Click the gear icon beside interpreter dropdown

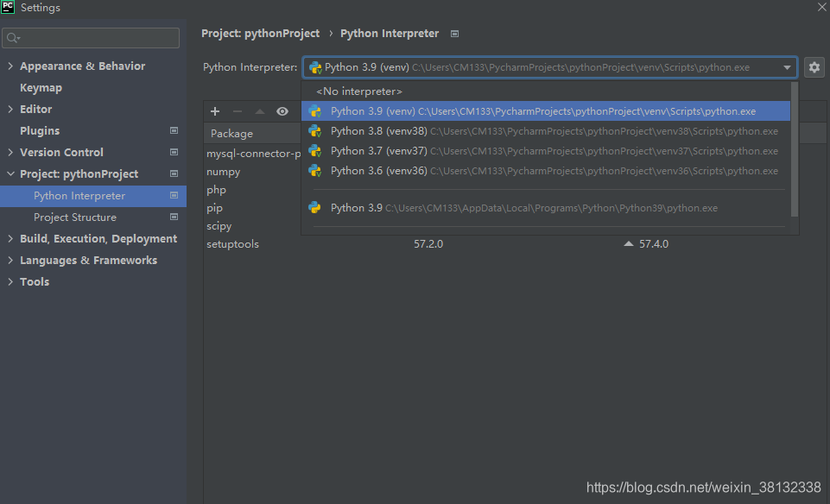tap(814, 67)
